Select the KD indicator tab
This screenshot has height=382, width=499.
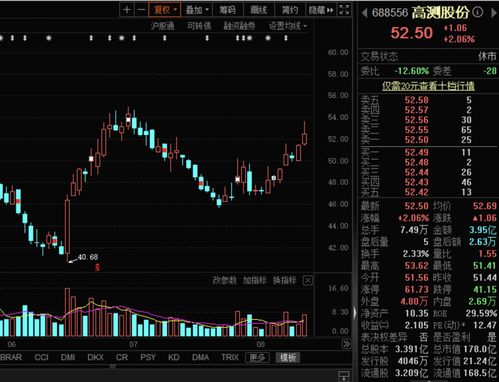pos(174,357)
